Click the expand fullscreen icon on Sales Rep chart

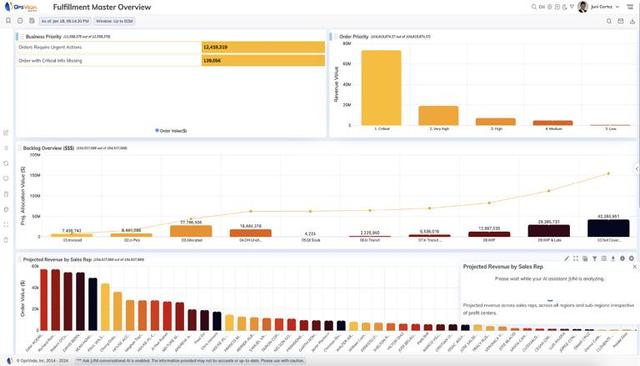click(x=576, y=259)
